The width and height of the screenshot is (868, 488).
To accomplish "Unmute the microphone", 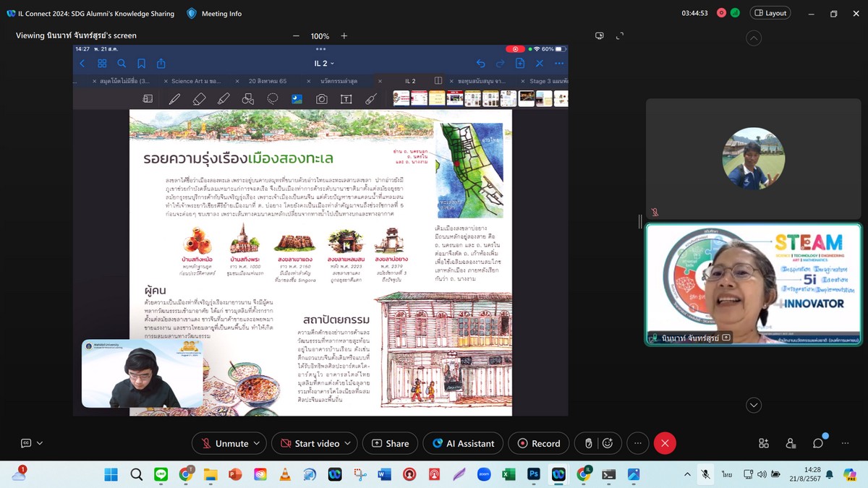I will pyautogui.click(x=225, y=443).
